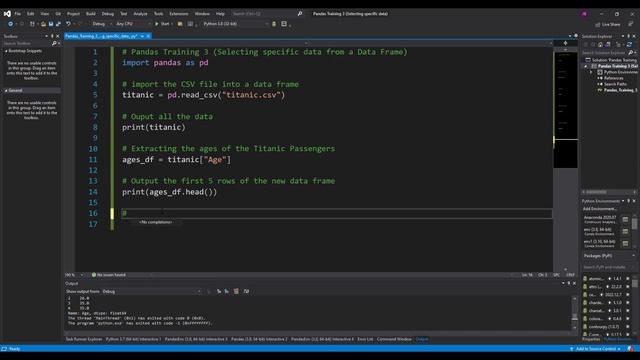This screenshot has width=640, height=360.
Task: Click the navigate backward toolbar icon
Action: (10, 24)
